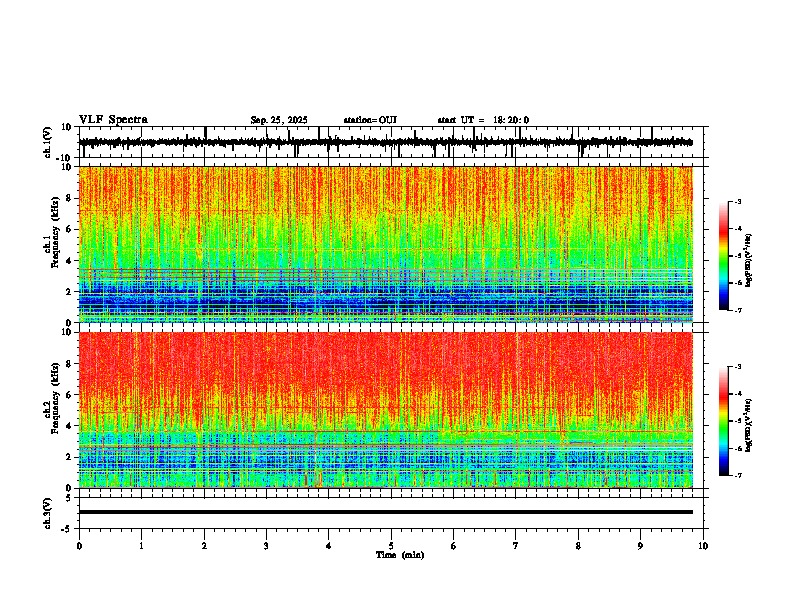This screenshot has height=612, width=792.
Task: Click time axis tick label "5"
Action: [x=391, y=546]
